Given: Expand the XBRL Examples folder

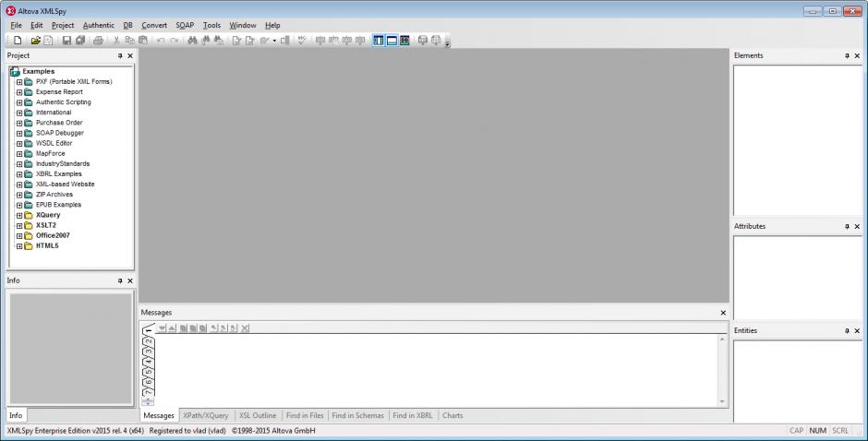Looking at the screenshot, I should tap(19, 174).
